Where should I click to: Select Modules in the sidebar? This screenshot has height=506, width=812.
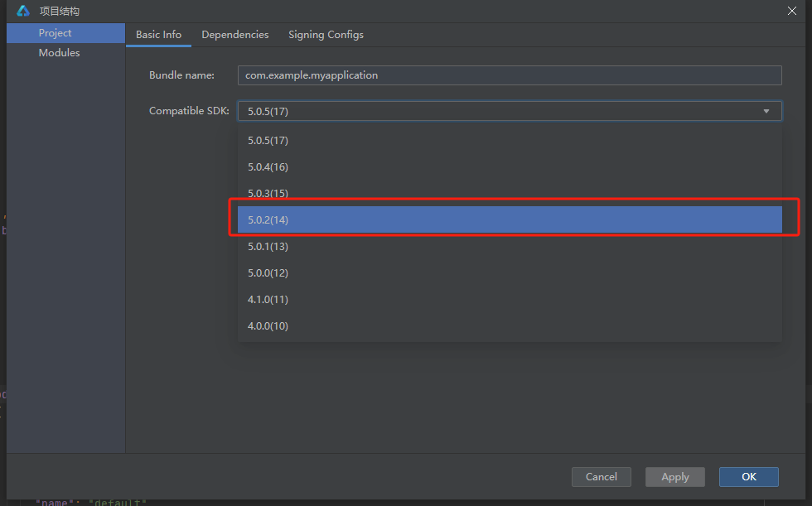(59, 52)
